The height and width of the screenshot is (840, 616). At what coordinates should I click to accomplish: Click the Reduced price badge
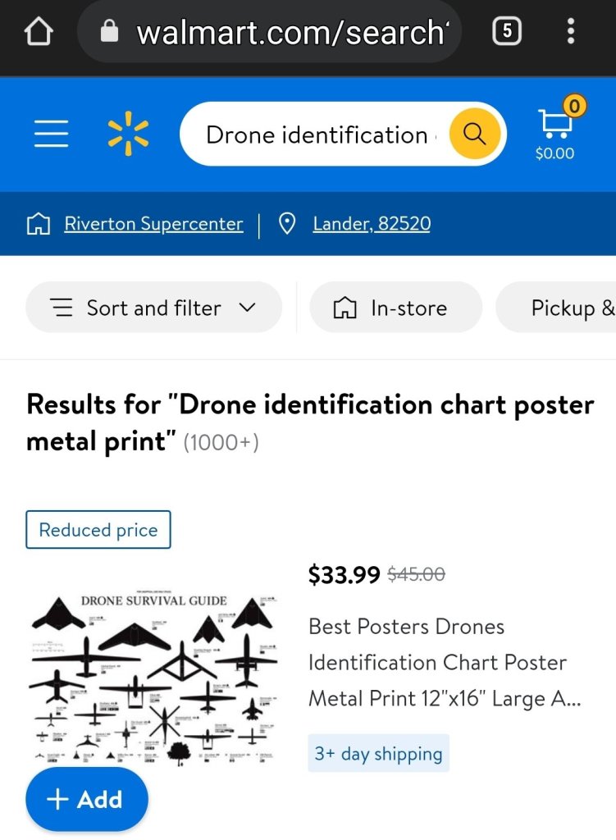98,530
